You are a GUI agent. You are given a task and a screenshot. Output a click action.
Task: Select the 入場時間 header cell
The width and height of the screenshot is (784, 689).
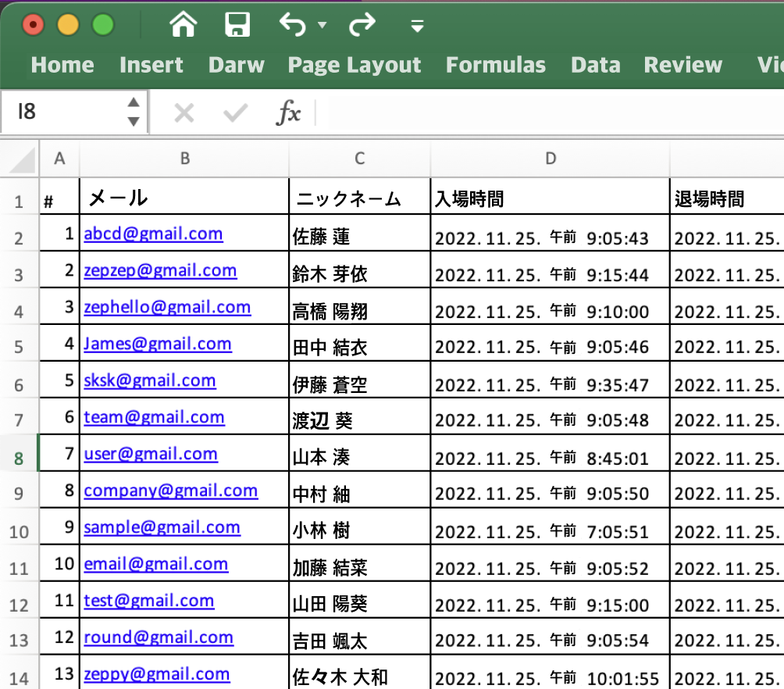pyautogui.click(x=550, y=197)
